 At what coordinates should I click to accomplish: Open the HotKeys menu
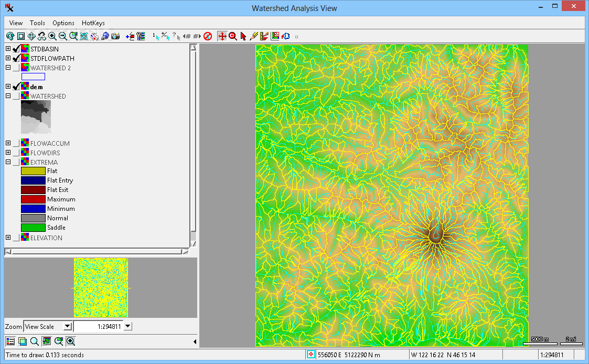(93, 23)
